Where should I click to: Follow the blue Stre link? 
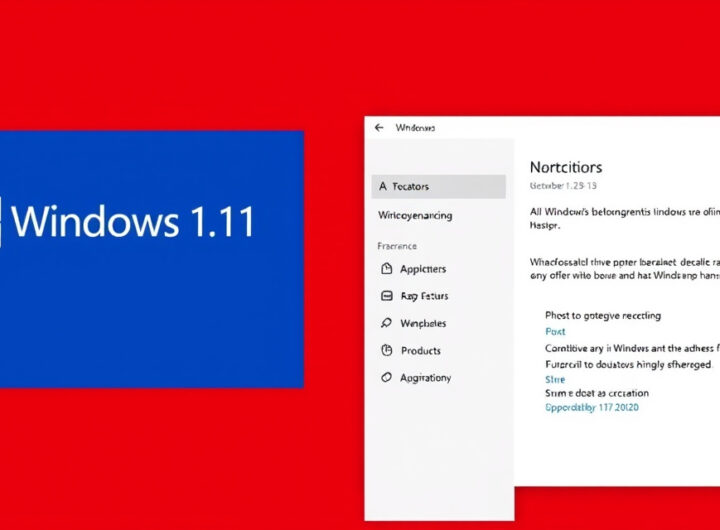(x=555, y=379)
